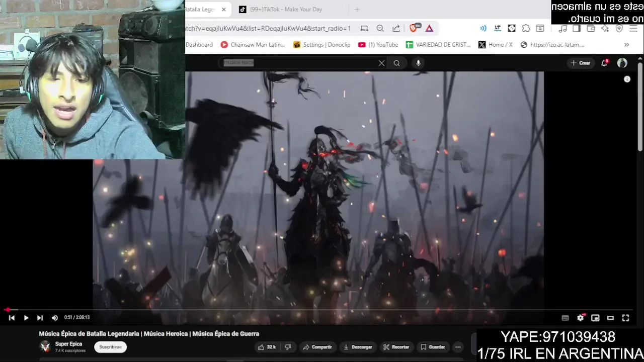Screen dimensions: 644x362
Task: Skip to the previous video in playlist
Action: [12, 318]
